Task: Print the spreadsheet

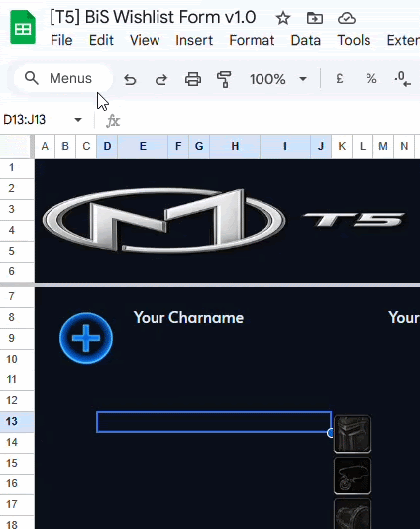Action: click(x=193, y=79)
